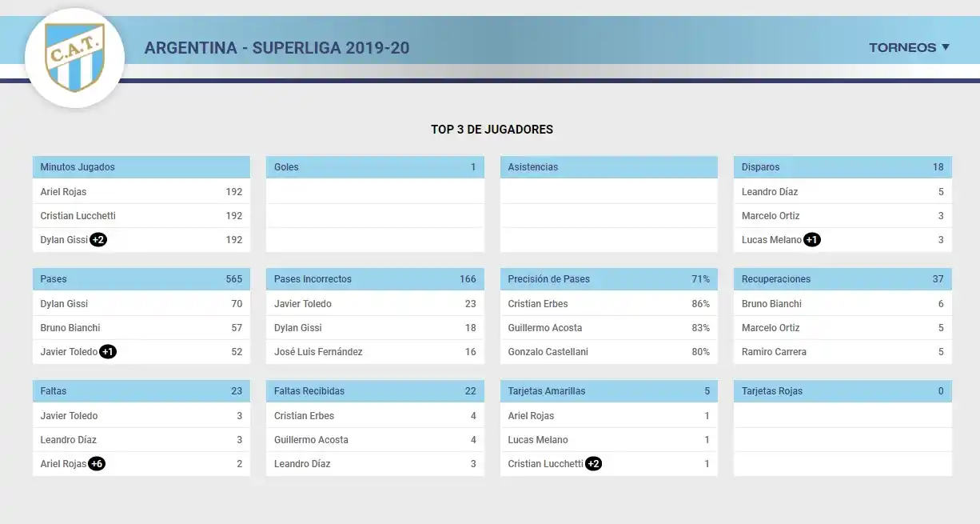Click Leandro Díaz in Disparos list
This screenshot has height=524, width=980.
(770, 192)
